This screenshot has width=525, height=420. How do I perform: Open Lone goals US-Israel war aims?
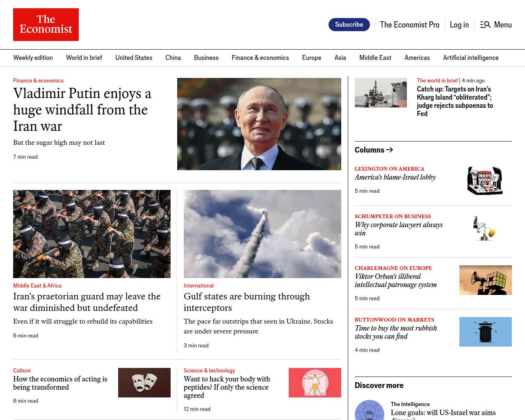point(443,414)
